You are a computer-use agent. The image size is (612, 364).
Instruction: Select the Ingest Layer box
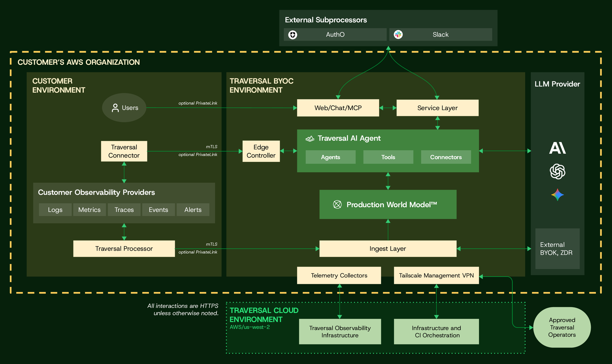[x=388, y=249]
